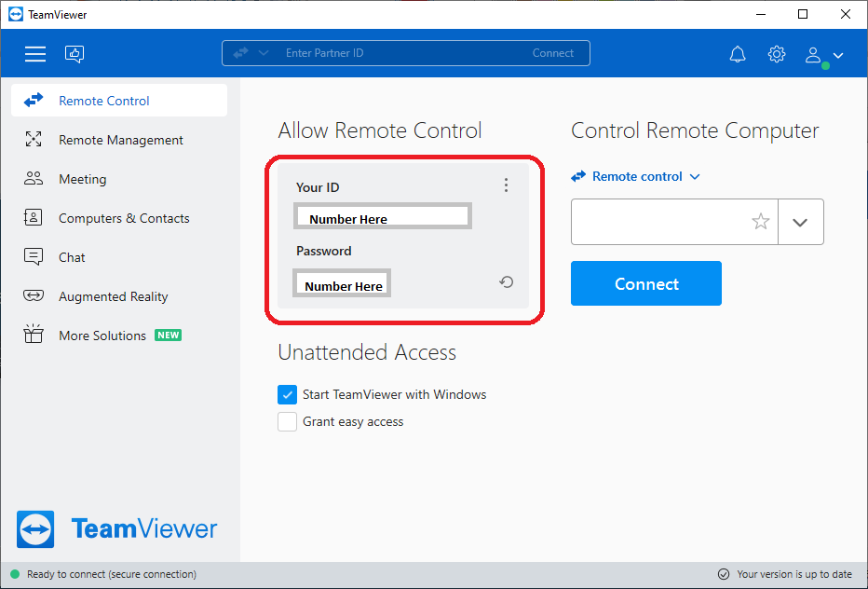
Task: Click connection arrows icon in top bar
Action: tap(241, 53)
